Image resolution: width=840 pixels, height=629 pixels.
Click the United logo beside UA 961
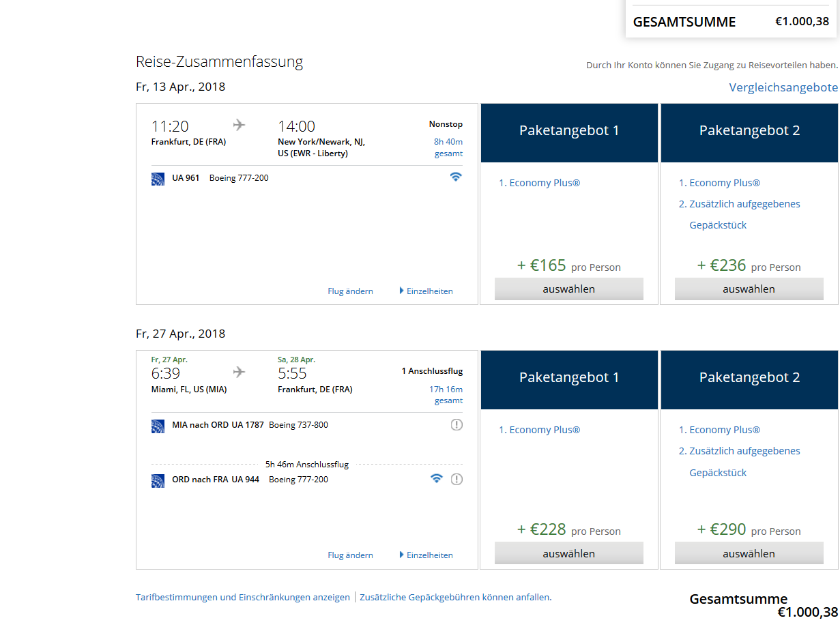(x=158, y=179)
